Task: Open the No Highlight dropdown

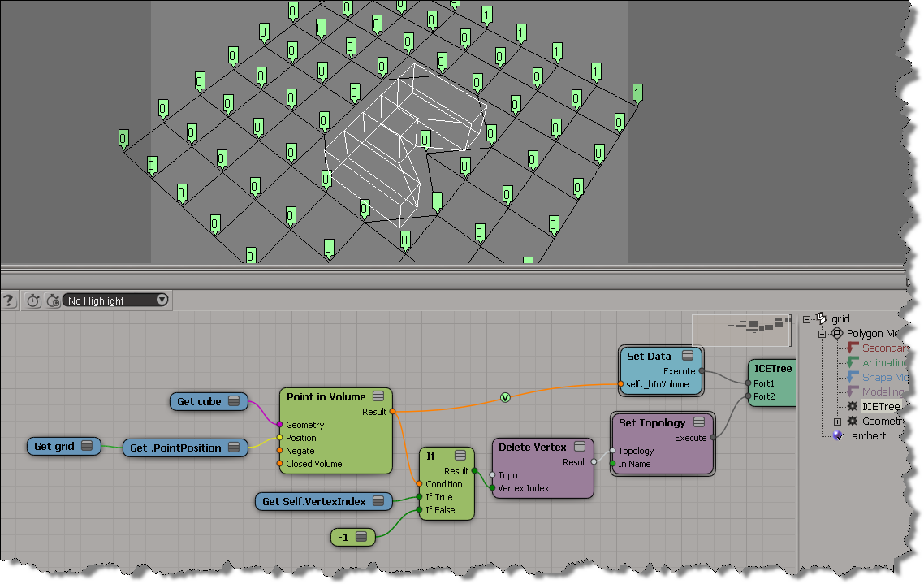Action: (x=162, y=300)
